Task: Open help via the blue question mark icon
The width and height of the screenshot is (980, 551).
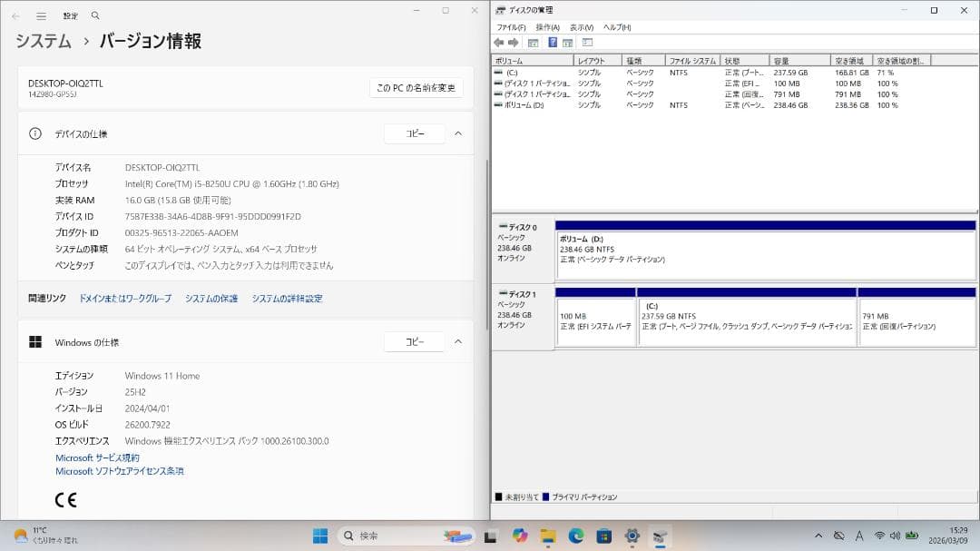Action: [553, 43]
